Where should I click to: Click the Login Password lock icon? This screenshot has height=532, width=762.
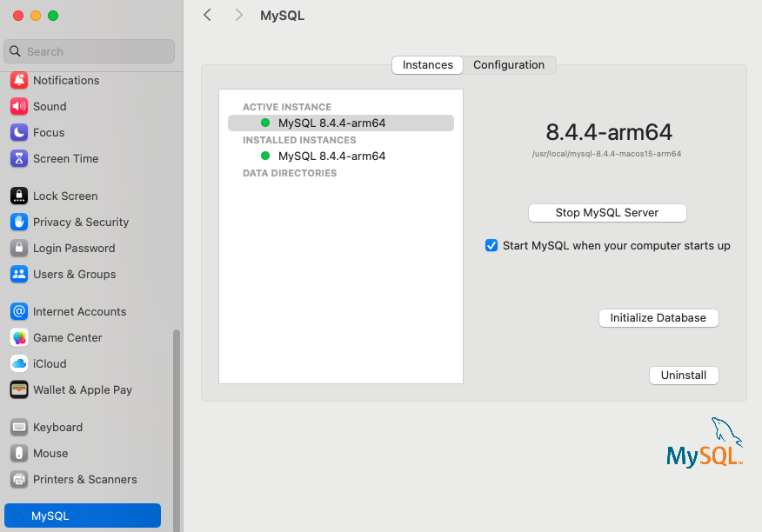tap(19, 249)
